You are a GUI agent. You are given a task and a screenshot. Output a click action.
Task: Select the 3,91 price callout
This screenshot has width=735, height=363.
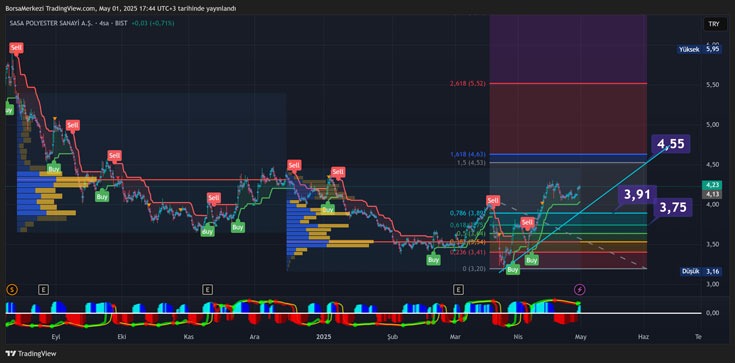click(x=637, y=195)
